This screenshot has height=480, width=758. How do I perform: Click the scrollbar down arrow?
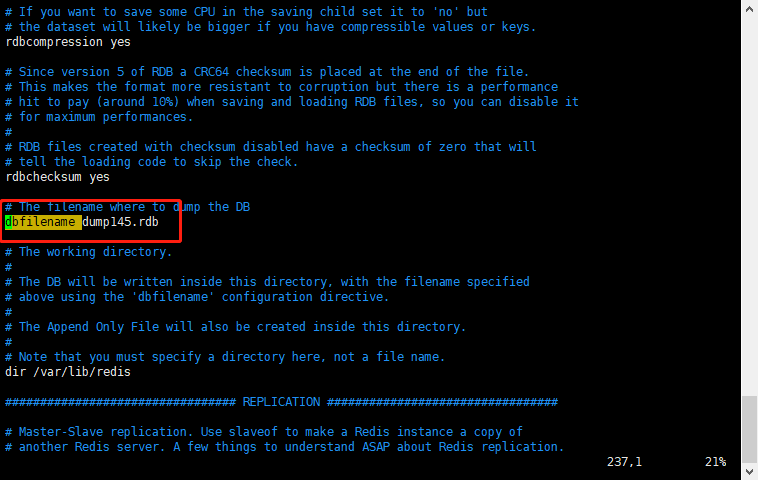coord(749,471)
